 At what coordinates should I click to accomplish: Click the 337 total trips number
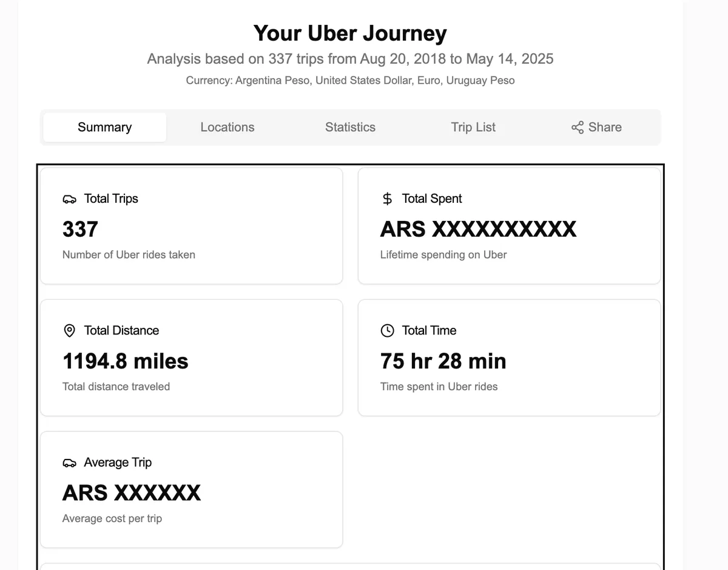coord(79,229)
